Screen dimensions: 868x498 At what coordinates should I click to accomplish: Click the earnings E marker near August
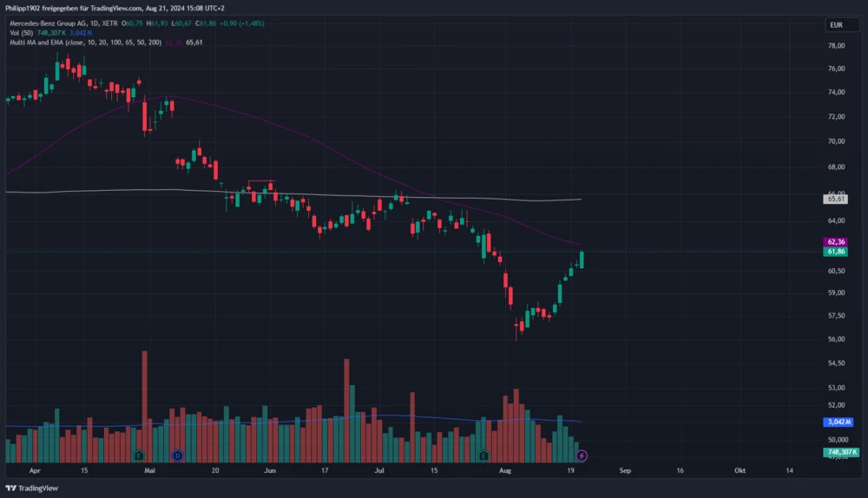484,455
